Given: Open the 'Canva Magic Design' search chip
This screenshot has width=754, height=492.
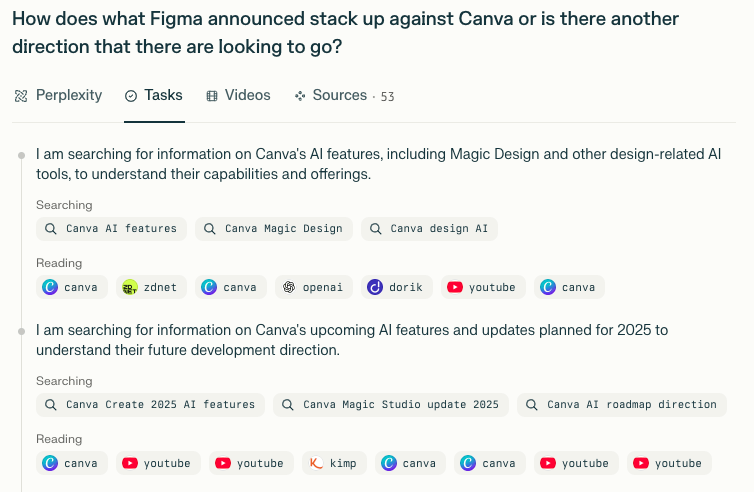Looking at the screenshot, I should pos(274,228).
